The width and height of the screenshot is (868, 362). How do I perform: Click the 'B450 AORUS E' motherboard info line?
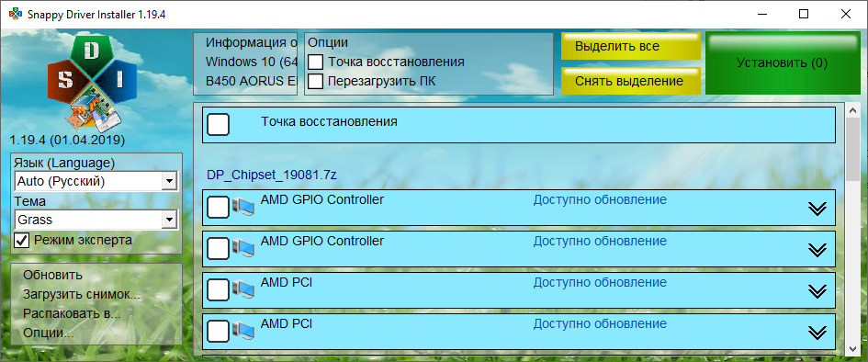point(252,81)
